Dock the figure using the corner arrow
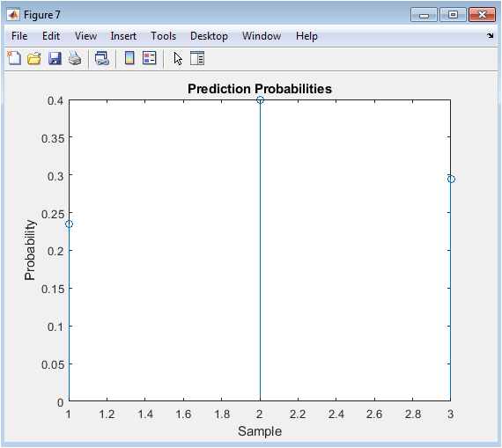Viewport: 502px width, 448px height. tap(491, 36)
